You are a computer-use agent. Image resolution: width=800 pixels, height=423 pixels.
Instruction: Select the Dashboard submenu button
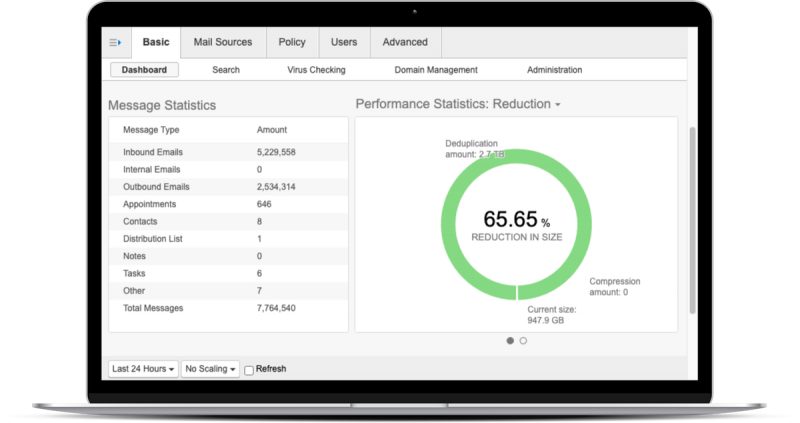click(x=144, y=70)
